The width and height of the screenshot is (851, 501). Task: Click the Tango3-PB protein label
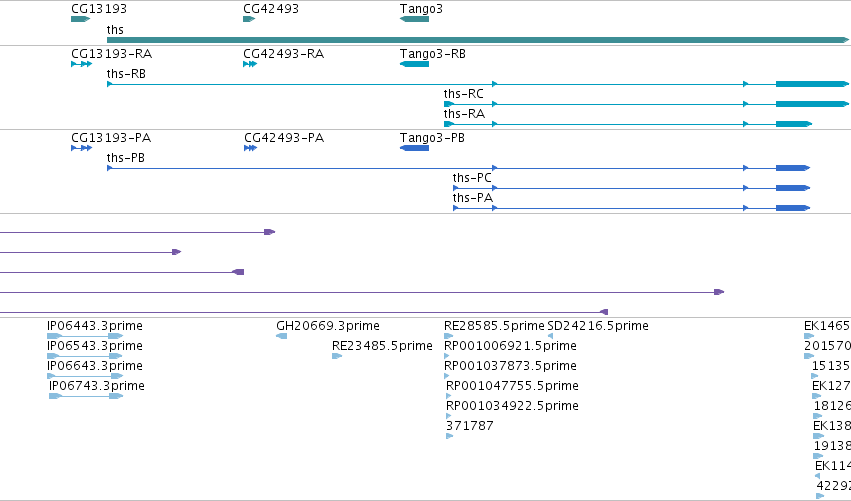[432, 138]
